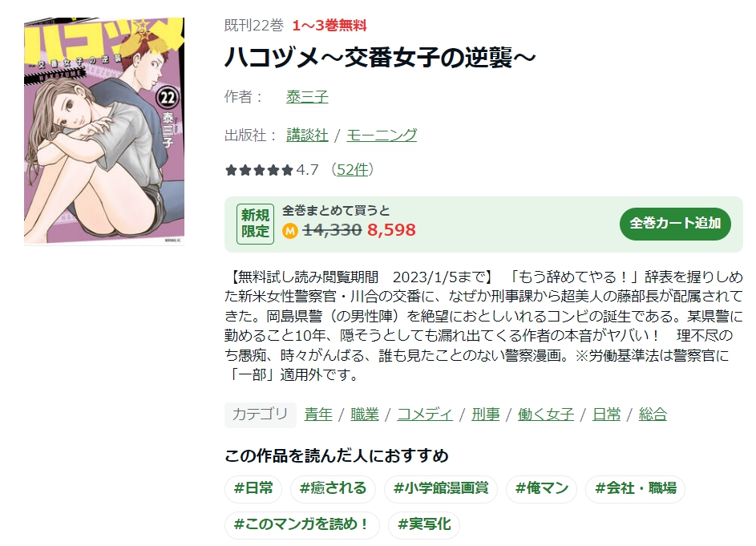Click the #日常 hashtag chip

pos(253,488)
